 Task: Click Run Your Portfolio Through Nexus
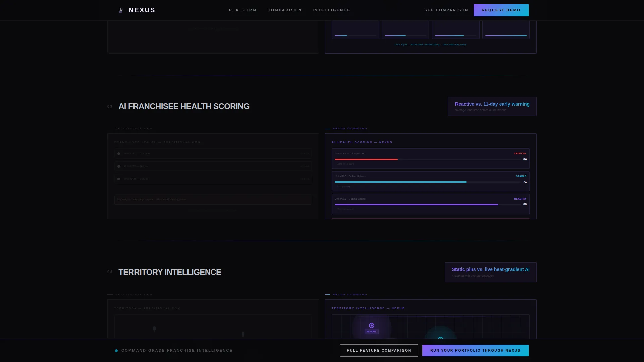tap(475, 350)
